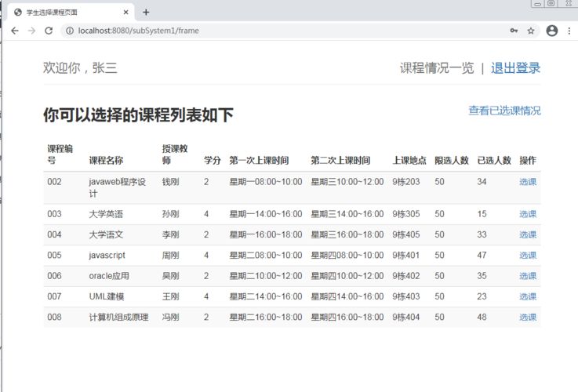
Task: Open saved password key icon
Action: 514,31
